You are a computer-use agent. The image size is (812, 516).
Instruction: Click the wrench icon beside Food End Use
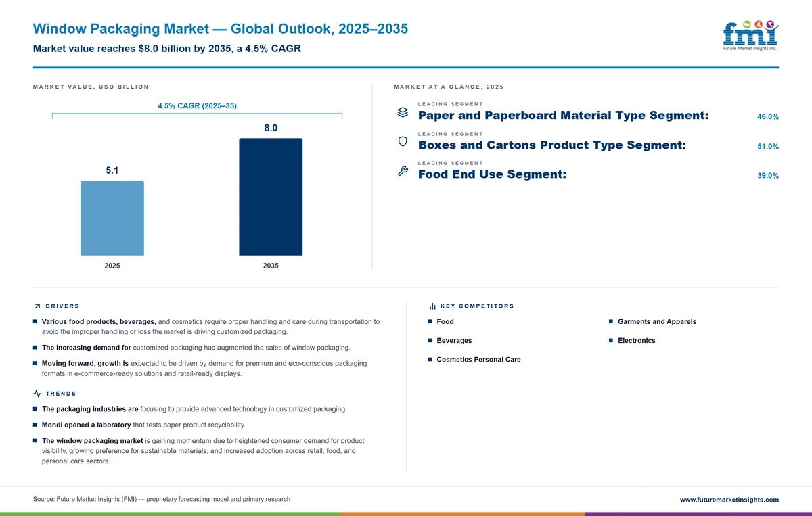(402, 171)
